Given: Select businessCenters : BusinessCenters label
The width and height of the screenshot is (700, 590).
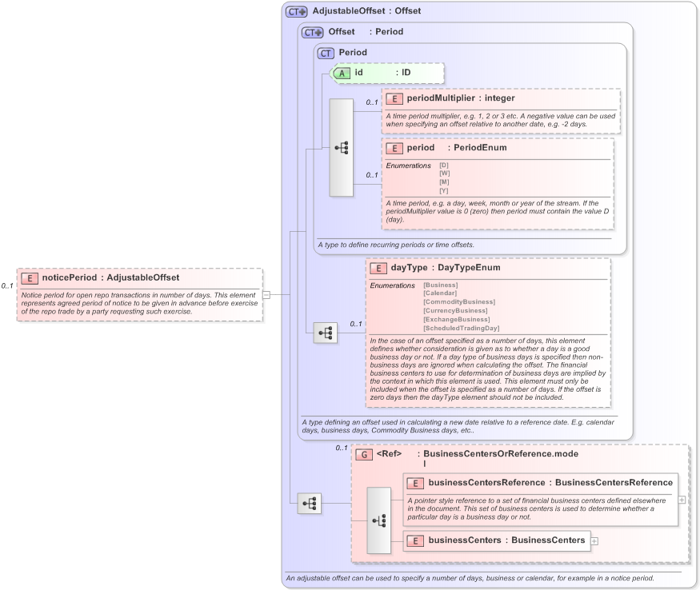Looking at the screenshot, I should [506, 540].
